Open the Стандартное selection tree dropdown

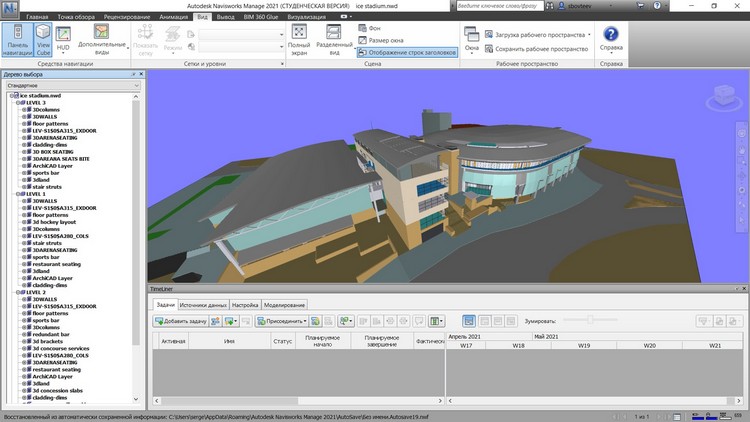pos(73,85)
